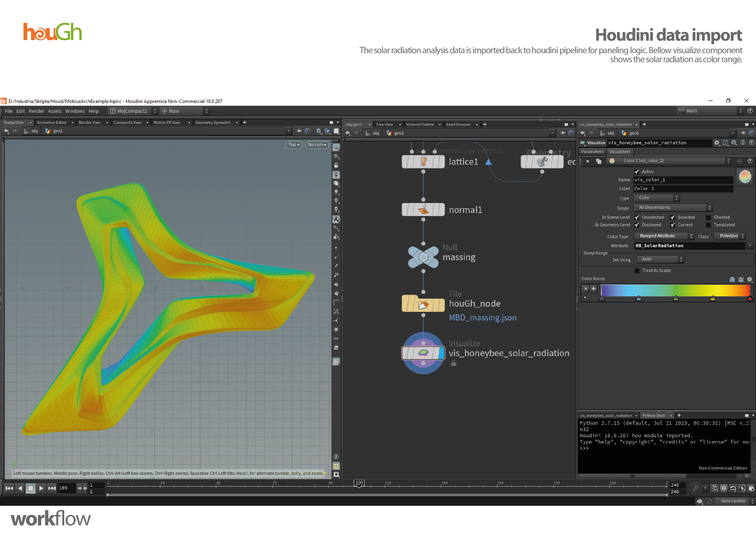This screenshot has height=534, width=756.
Task: Switch to the Animation Editor tab
Action: (x=52, y=122)
